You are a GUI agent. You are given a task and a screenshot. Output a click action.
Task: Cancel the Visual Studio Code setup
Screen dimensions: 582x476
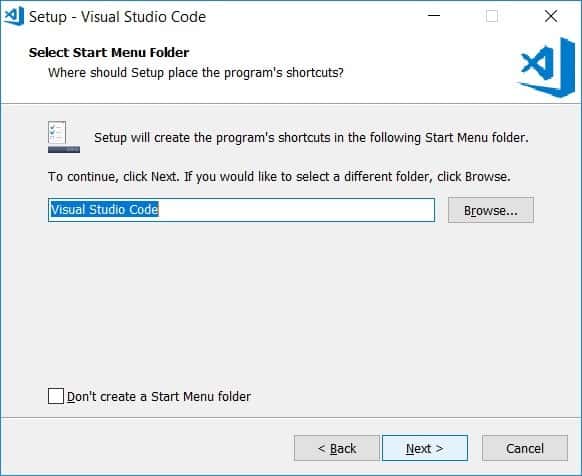click(525, 448)
